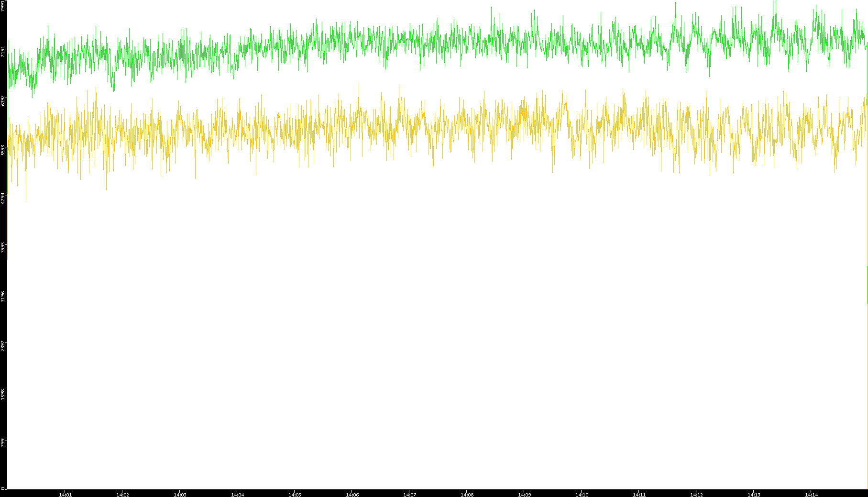The height and width of the screenshot is (497, 868).
Task: Click the 14:05 time axis label
Action: tap(295, 495)
